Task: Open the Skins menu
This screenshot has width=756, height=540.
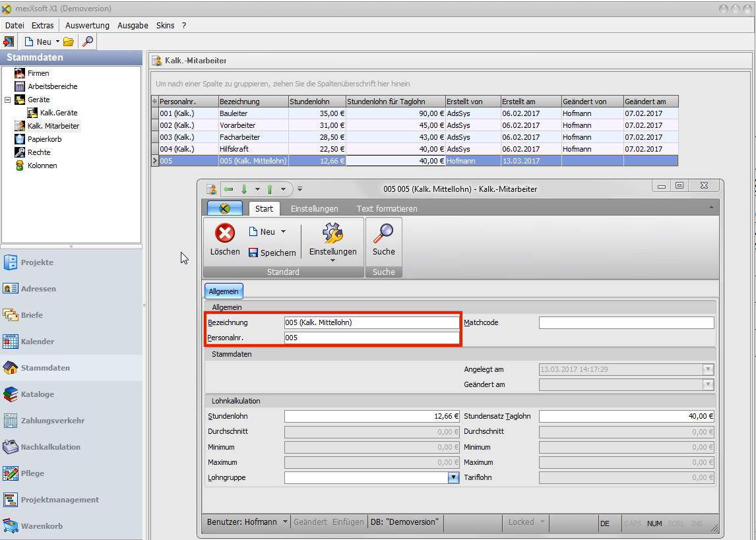Action: pyautogui.click(x=166, y=26)
